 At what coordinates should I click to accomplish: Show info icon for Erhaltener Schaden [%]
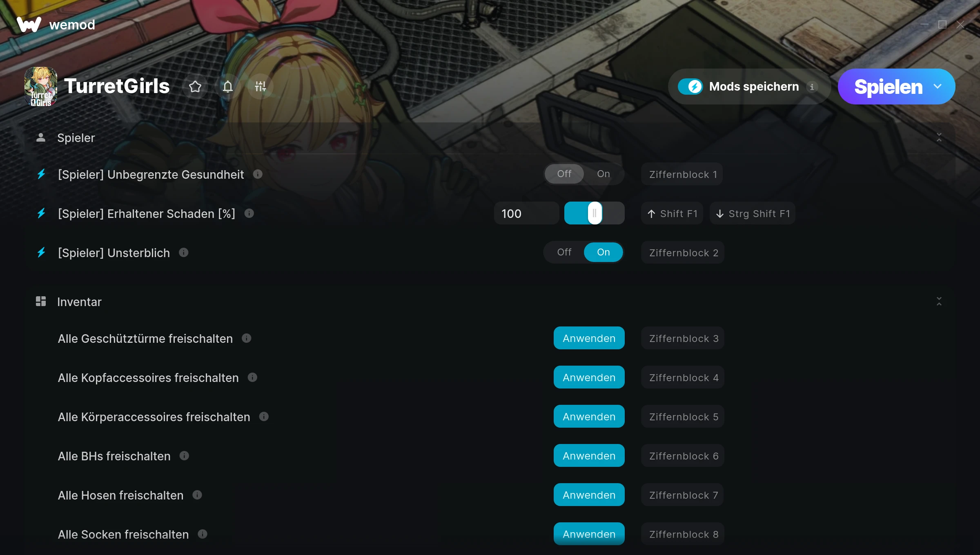[x=249, y=213]
